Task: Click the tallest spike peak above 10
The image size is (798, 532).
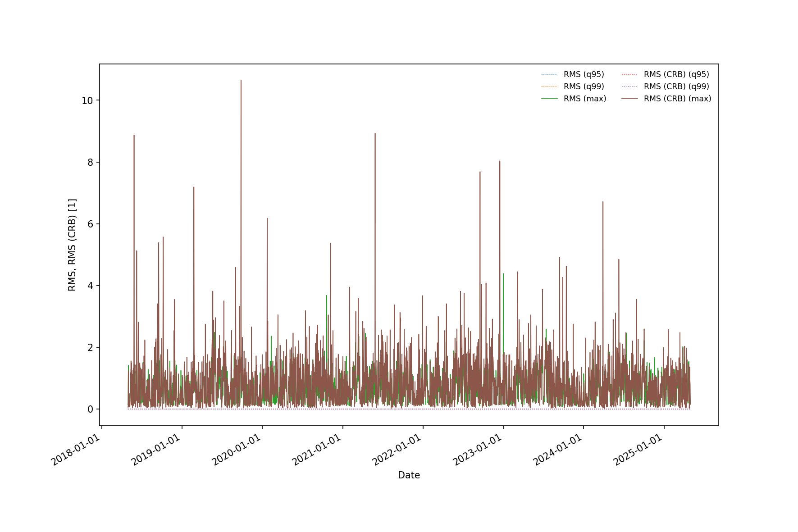Action: [x=241, y=81]
